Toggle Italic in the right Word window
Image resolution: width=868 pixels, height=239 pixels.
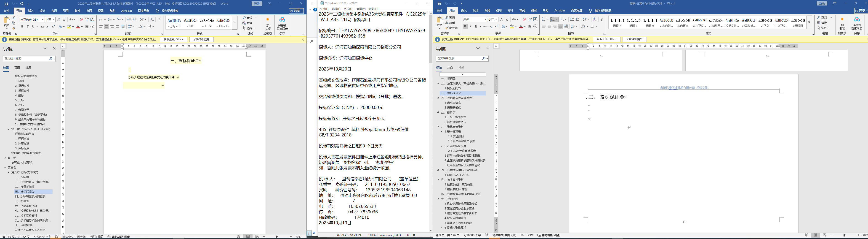pyautogui.click(x=471, y=26)
